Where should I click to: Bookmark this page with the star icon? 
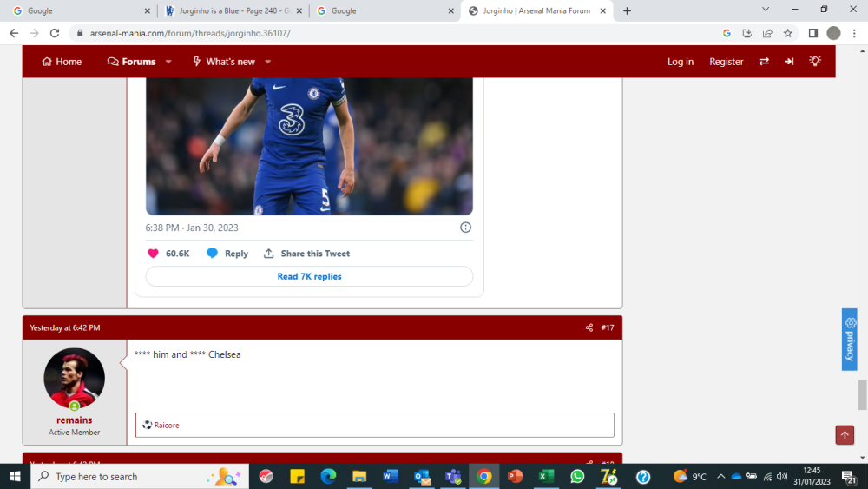tap(788, 33)
